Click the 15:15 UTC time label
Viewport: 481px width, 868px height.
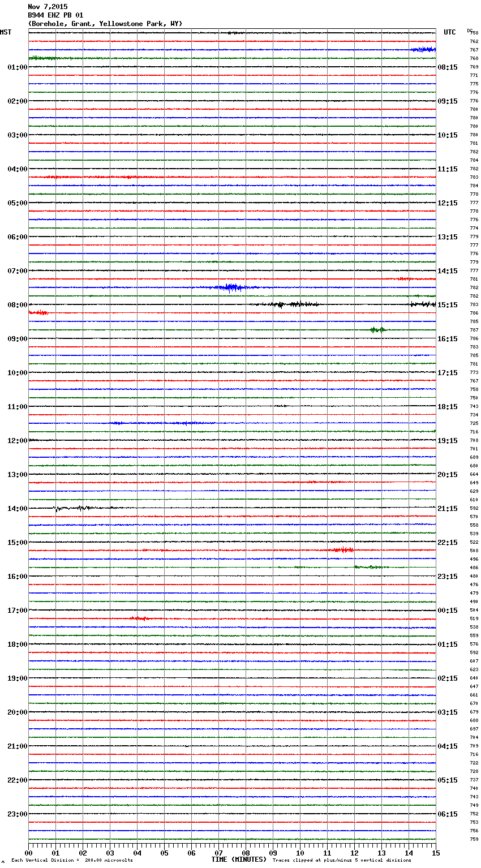[448, 305]
